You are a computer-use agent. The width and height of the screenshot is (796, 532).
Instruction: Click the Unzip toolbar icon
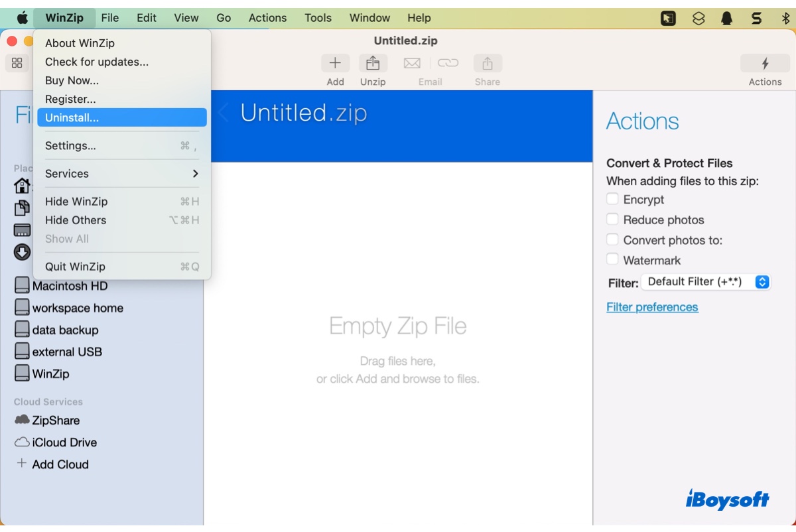pyautogui.click(x=373, y=64)
